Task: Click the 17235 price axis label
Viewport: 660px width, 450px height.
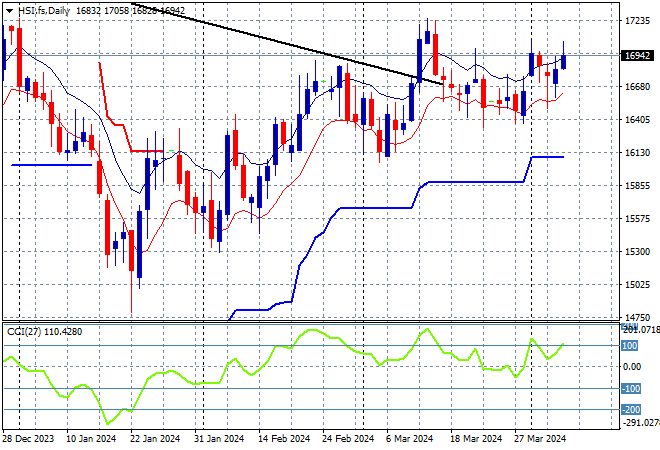Action: [x=637, y=21]
